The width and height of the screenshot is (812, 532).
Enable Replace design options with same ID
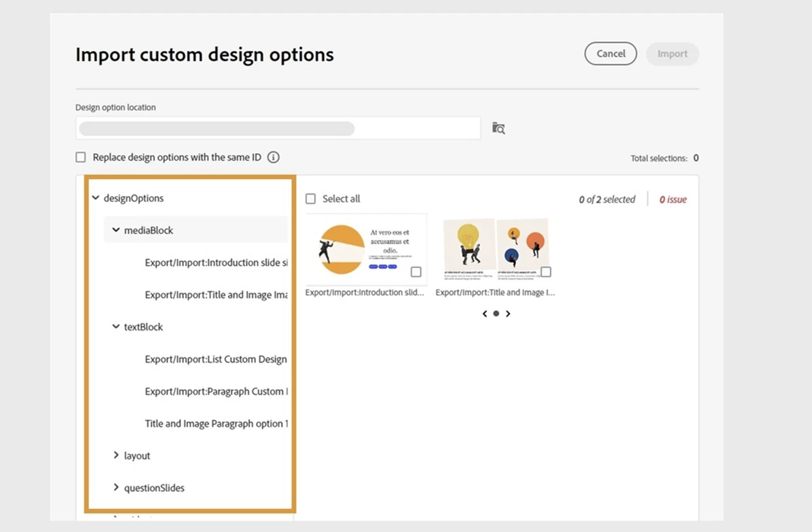[x=81, y=157]
